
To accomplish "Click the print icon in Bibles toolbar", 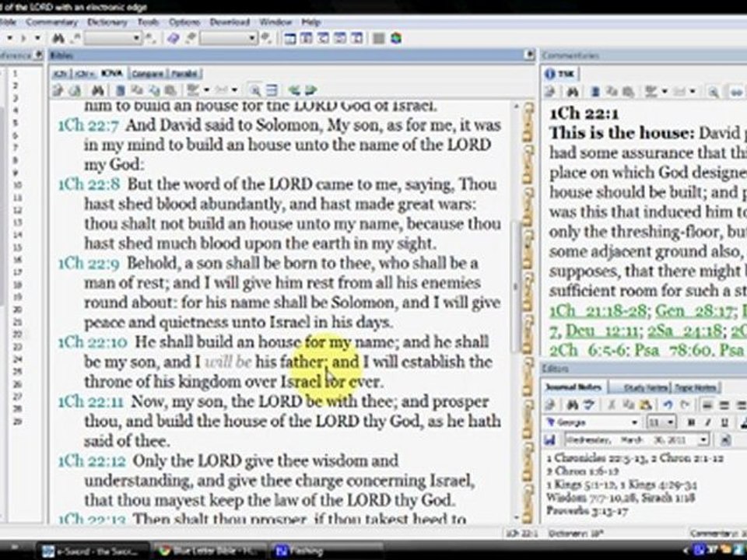I will pyautogui.click(x=58, y=90).
